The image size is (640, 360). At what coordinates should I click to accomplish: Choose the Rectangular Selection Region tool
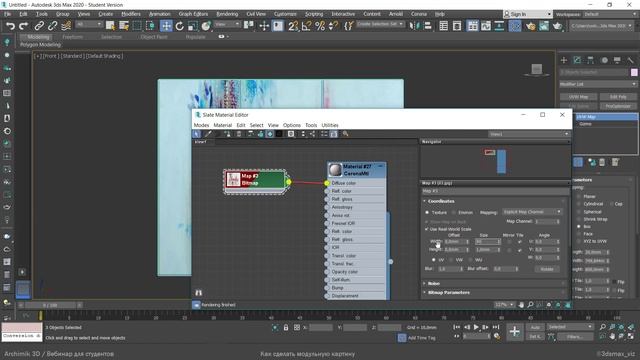(x=137, y=26)
